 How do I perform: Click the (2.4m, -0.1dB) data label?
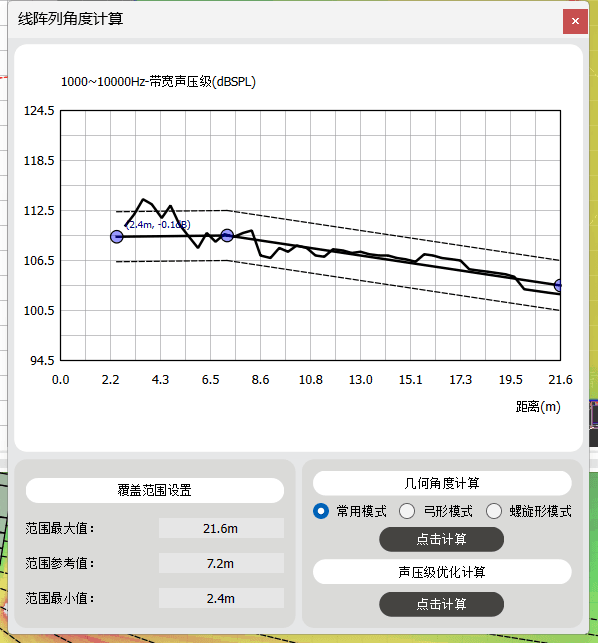pos(158,225)
